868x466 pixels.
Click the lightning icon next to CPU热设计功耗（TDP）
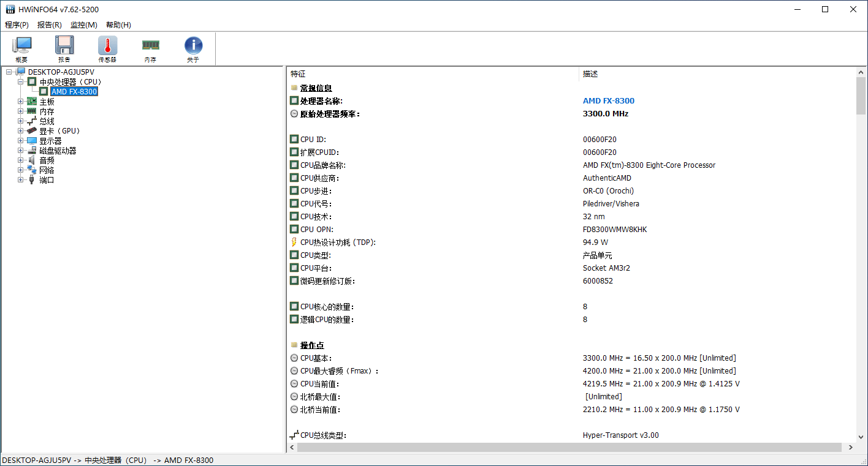(x=294, y=242)
